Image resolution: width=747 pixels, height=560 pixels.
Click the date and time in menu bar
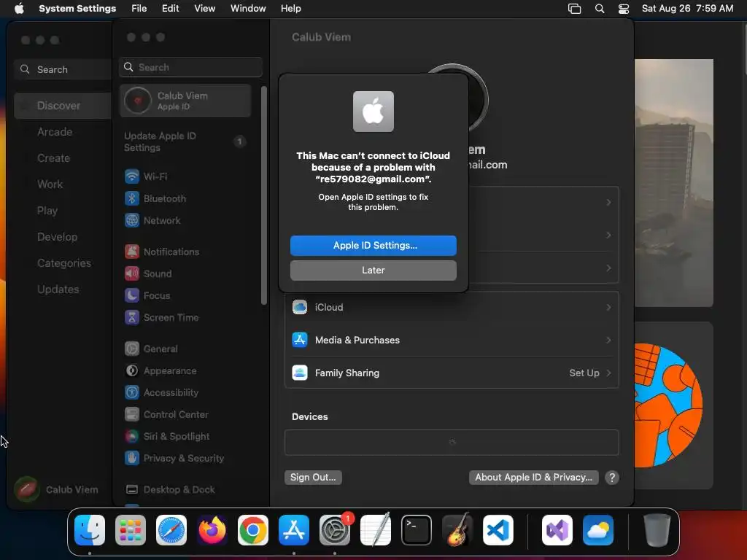(x=687, y=8)
